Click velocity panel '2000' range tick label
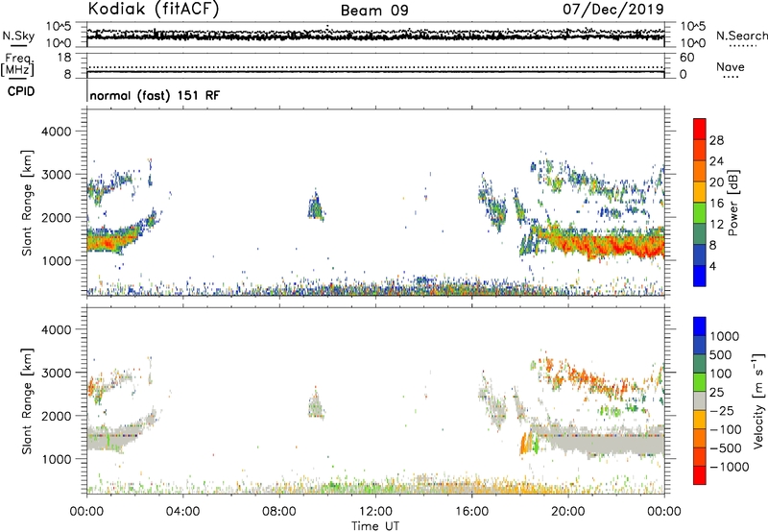This screenshot has width=768, height=532. 56,416
